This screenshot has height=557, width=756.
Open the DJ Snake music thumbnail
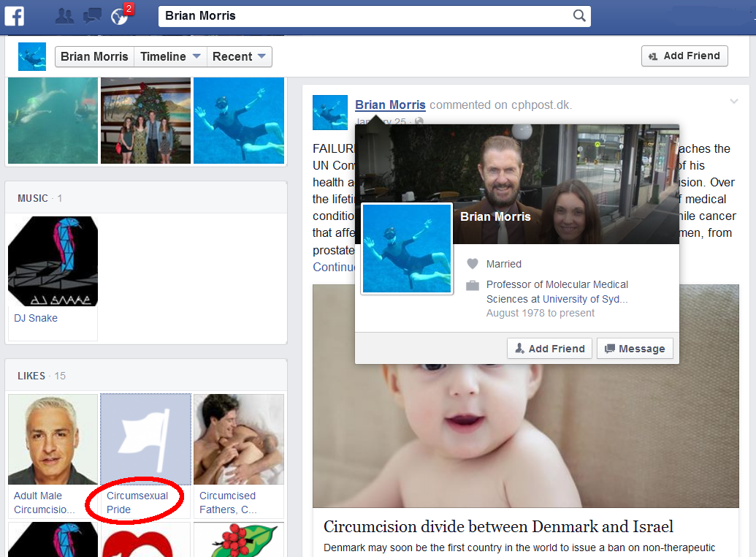53,261
